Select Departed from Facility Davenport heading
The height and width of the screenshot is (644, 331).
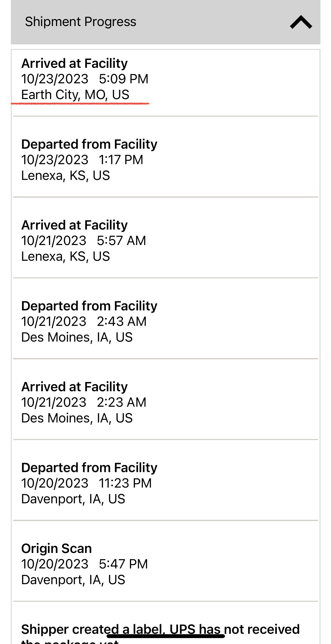[x=89, y=468]
